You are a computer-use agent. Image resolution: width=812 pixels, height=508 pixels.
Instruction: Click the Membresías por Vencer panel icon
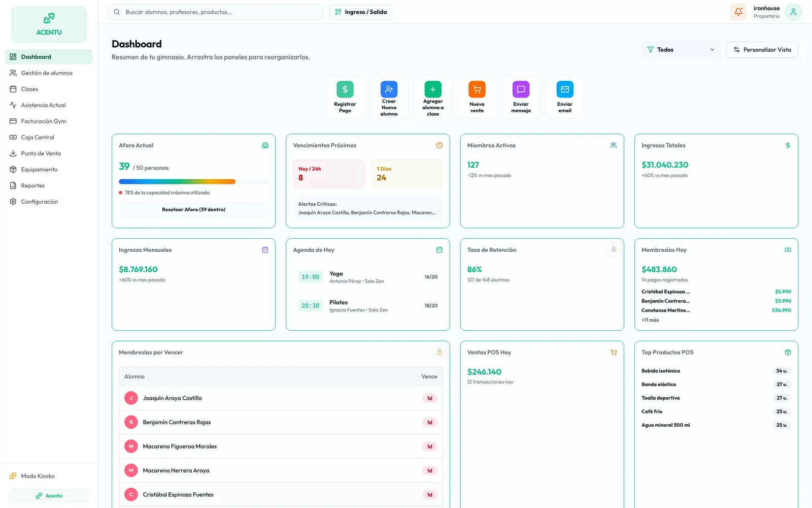click(439, 352)
